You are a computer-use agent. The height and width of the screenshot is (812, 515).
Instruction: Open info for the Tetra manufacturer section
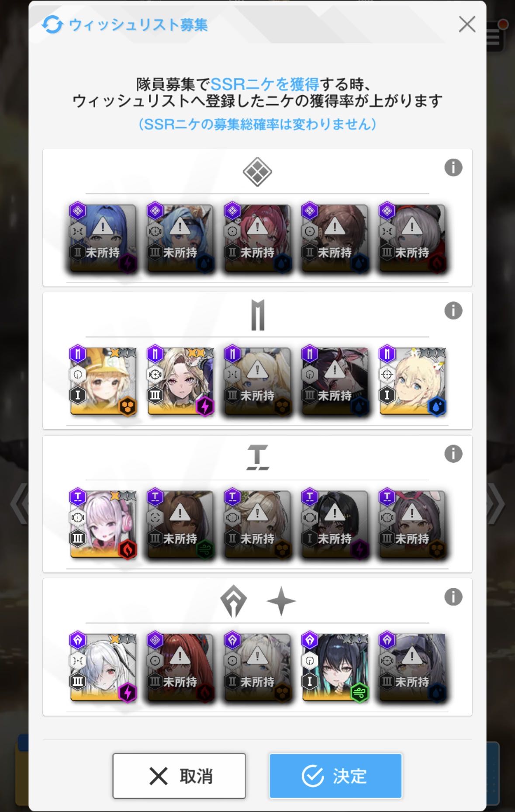[453, 454]
